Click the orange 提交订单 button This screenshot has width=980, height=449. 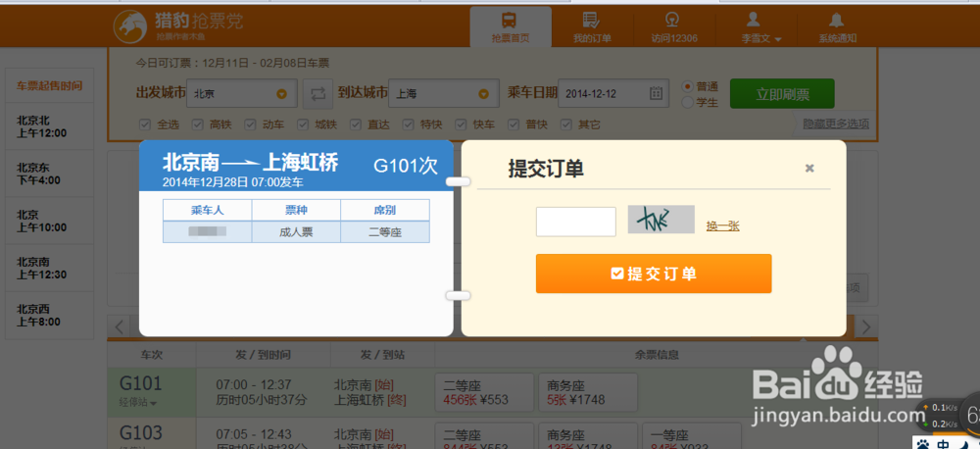click(x=654, y=274)
